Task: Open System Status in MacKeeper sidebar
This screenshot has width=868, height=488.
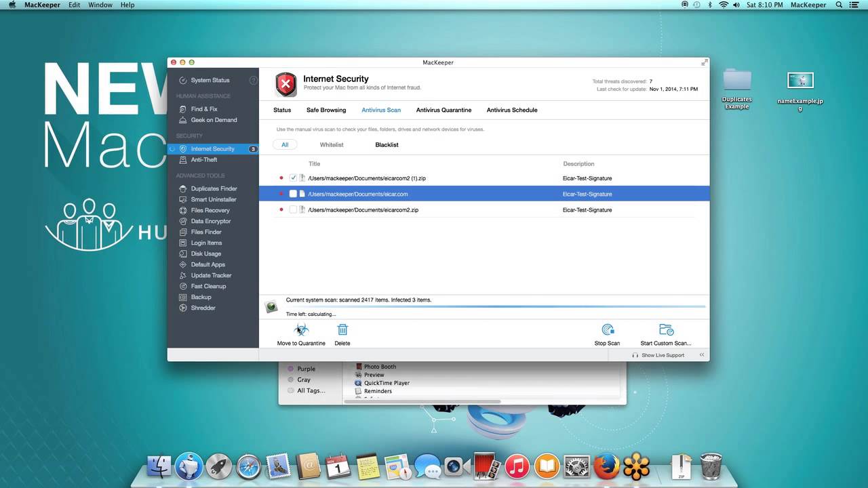Action: coord(210,80)
